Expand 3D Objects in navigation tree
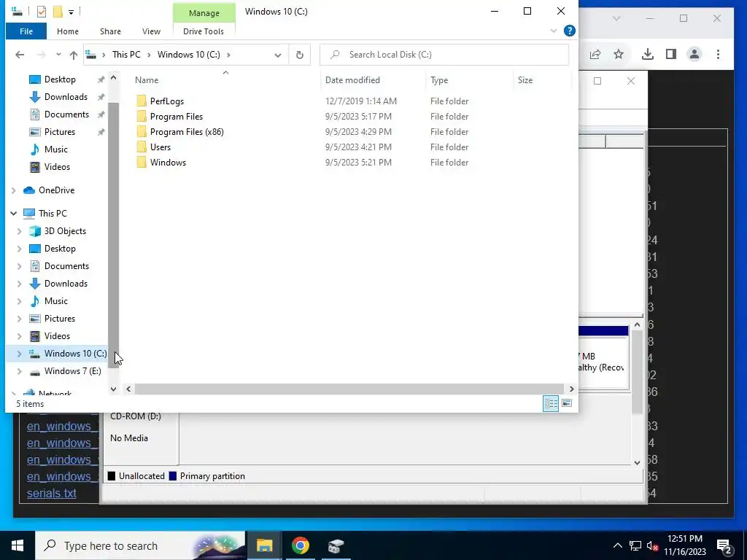The height and width of the screenshot is (560, 747). pyautogui.click(x=19, y=231)
